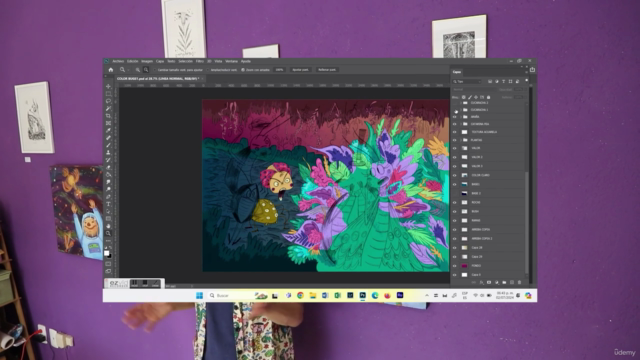Hide the ROCAS layer
The image size is (640, 360).
click(x=455, y=202)
